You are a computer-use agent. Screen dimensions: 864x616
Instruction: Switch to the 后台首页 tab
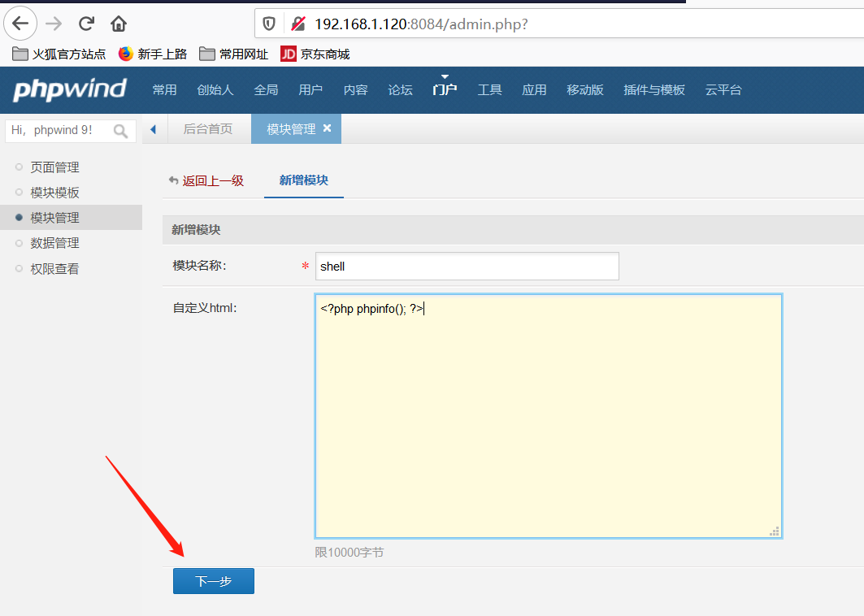(x=209, y=128)
